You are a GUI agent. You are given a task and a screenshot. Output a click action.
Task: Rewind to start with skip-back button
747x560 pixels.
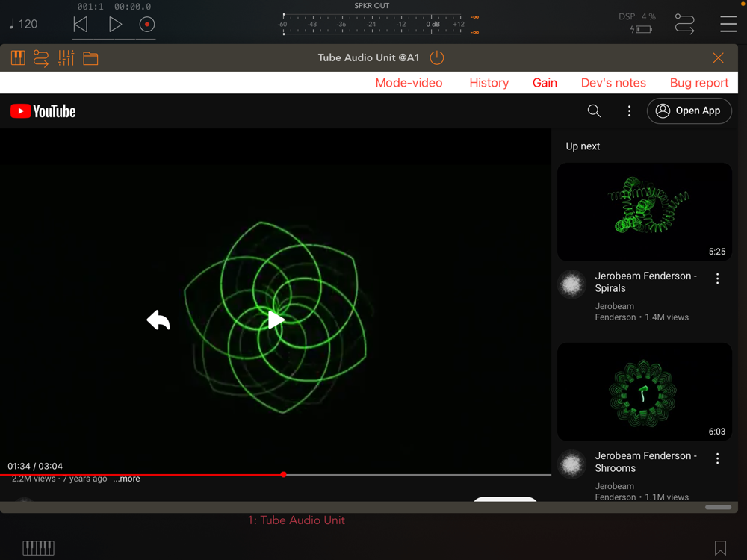pyautogui.click(x=81, y=25)
